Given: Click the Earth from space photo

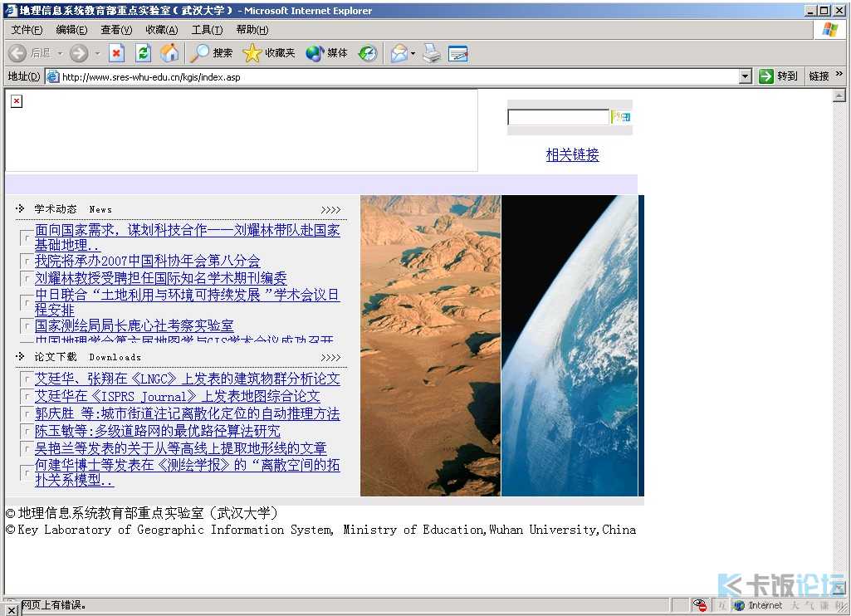Looking at the screenshot, I should click(x=570, y=345).
